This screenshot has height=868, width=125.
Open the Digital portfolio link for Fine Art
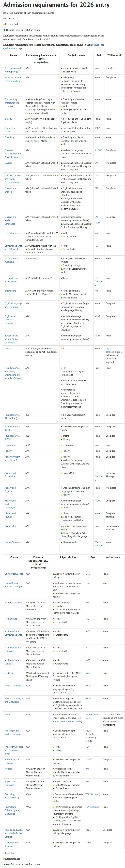click(109, 350)
